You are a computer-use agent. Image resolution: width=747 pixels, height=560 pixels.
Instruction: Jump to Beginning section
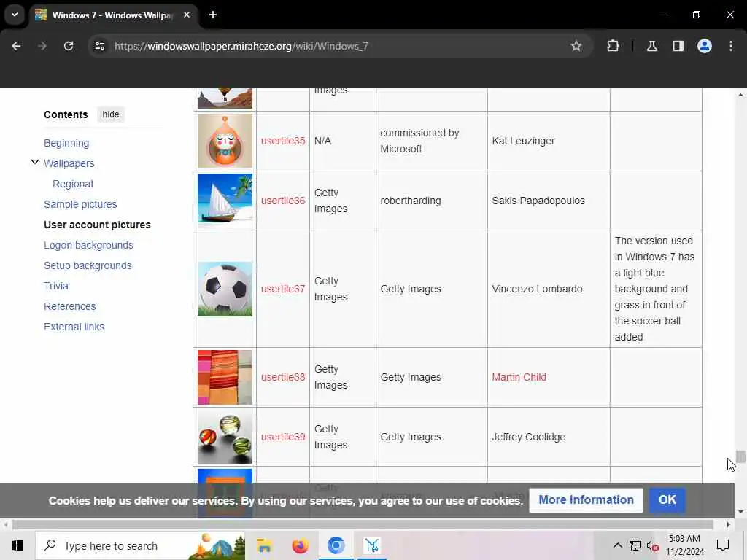click(66, 143)
